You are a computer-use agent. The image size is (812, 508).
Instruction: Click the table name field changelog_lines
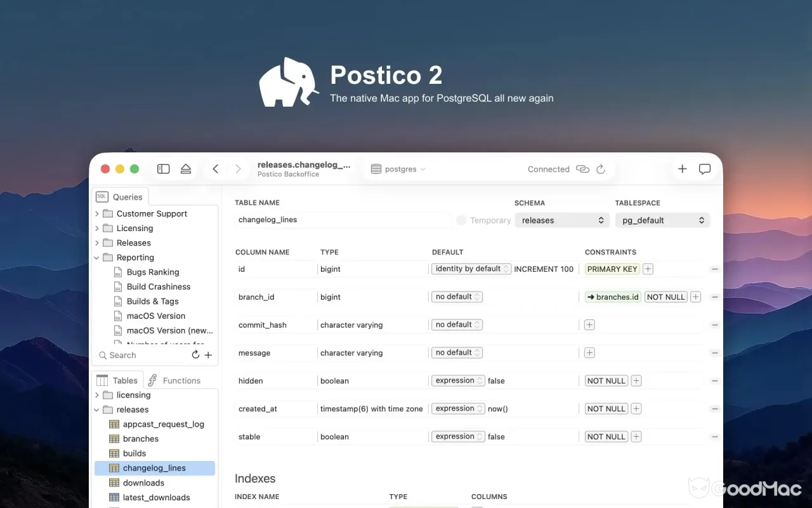(x=342, y=220)
